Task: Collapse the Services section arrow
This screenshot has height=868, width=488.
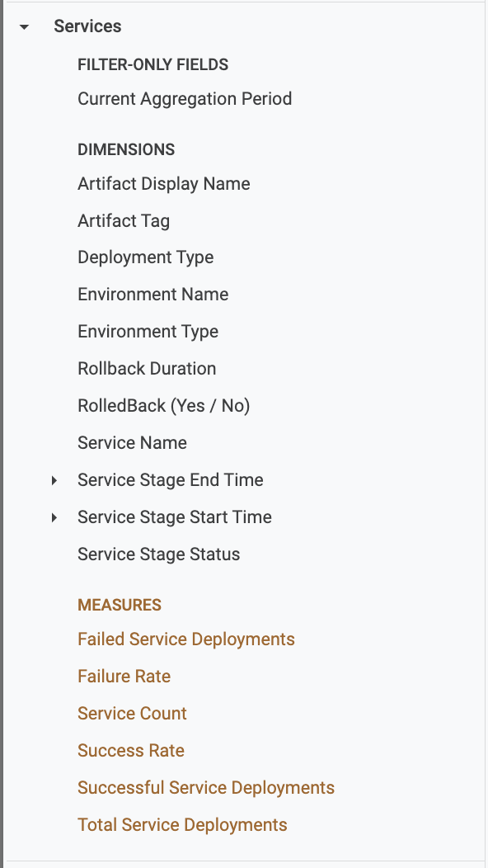Action: coord(24,26)
